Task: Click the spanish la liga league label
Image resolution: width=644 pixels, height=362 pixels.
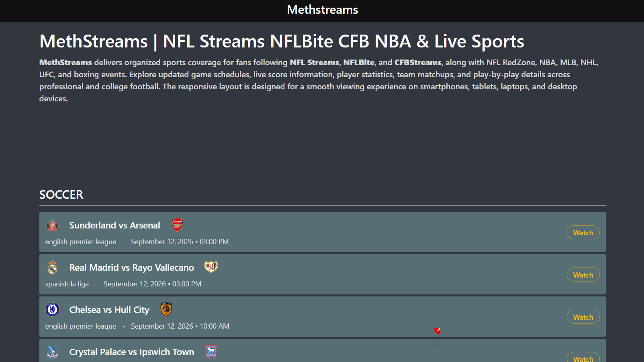Action: tap(67, 284)
